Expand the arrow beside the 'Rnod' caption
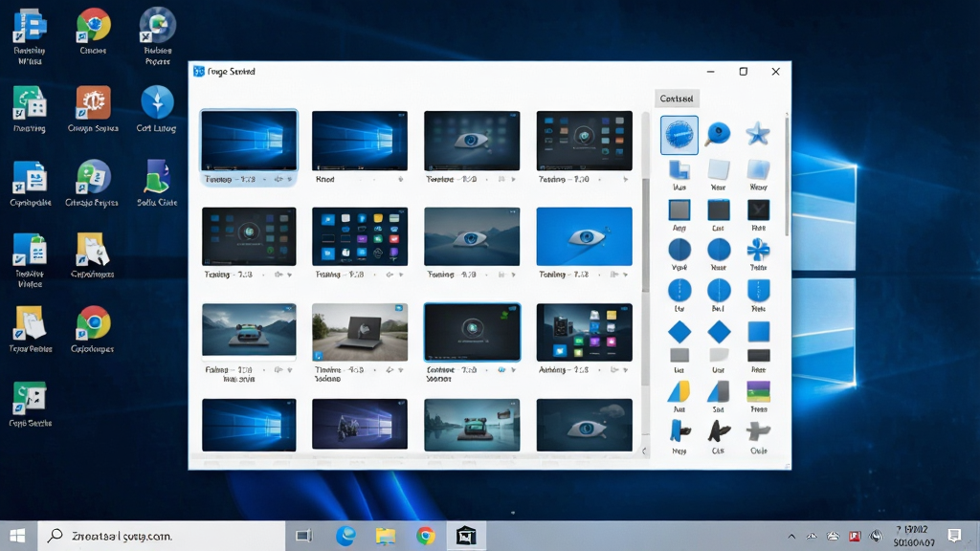The image size is (980, 551). coord(401,179)
